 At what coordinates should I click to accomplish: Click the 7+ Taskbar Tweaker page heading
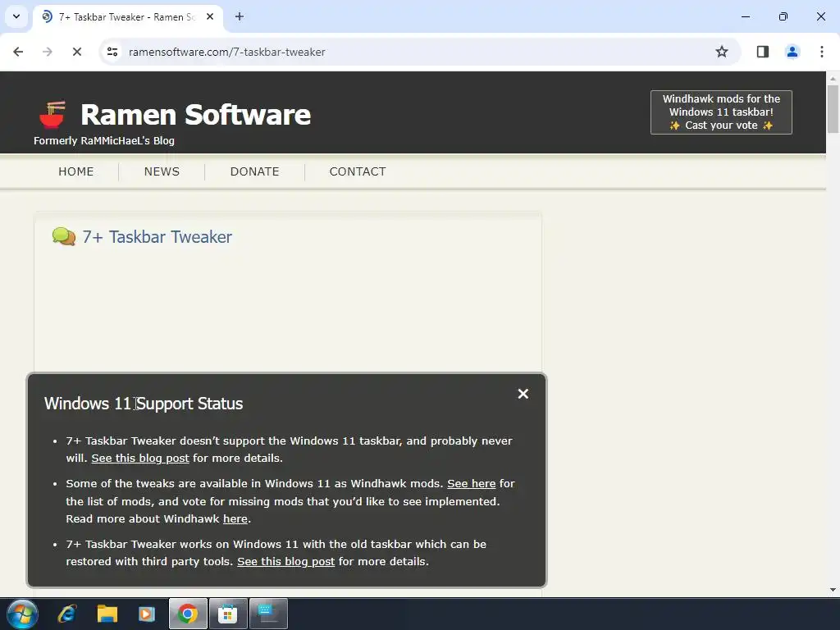[157, 237]
